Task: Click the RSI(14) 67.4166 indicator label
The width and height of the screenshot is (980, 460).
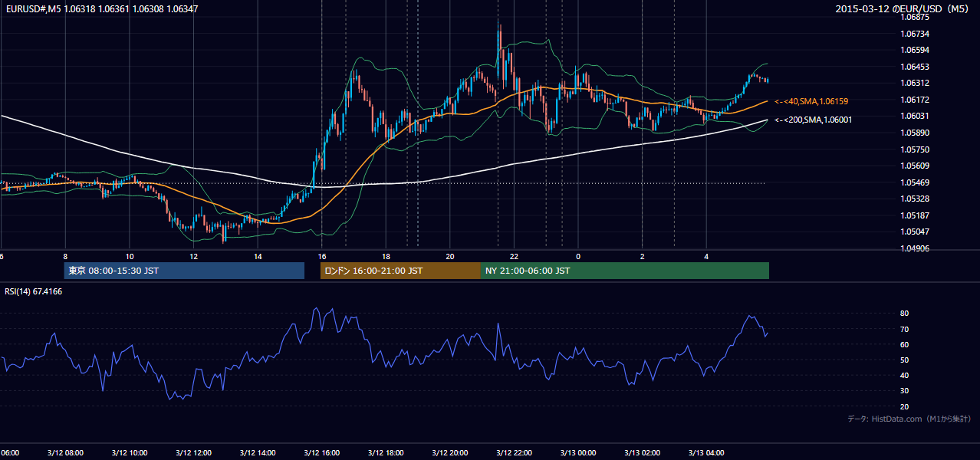Action: pyautogui.click(x=34, y=291)
